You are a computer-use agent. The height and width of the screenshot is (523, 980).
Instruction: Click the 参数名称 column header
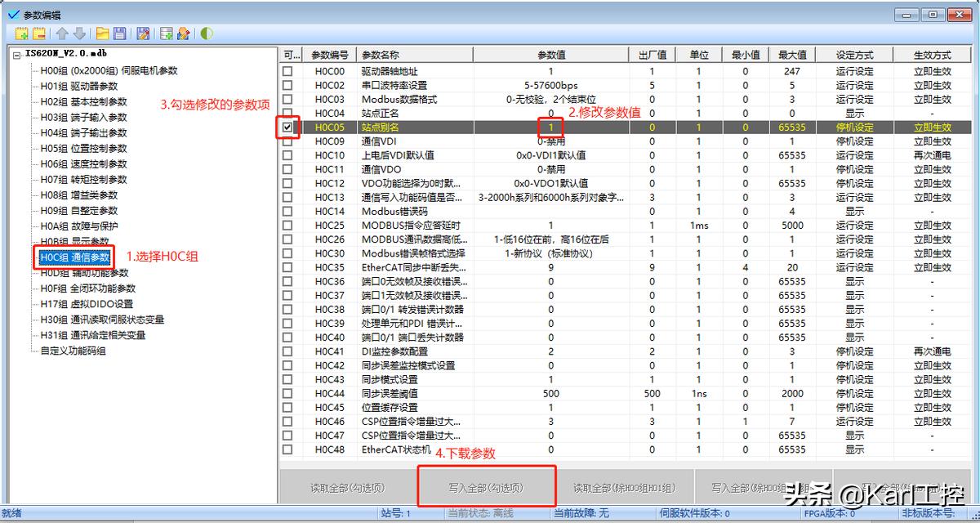point(414,55)
